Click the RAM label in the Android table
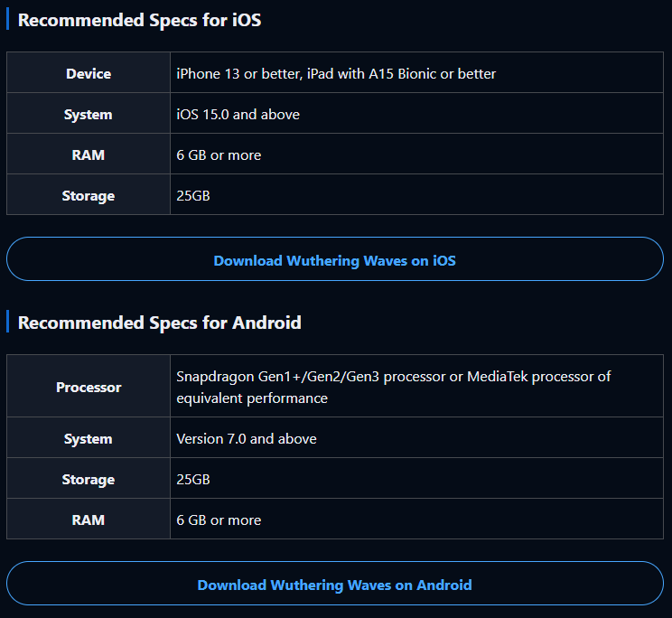Image resolution: width=672 pixels, height=618 pixels. pyautogui.click(x=89, y=519)
